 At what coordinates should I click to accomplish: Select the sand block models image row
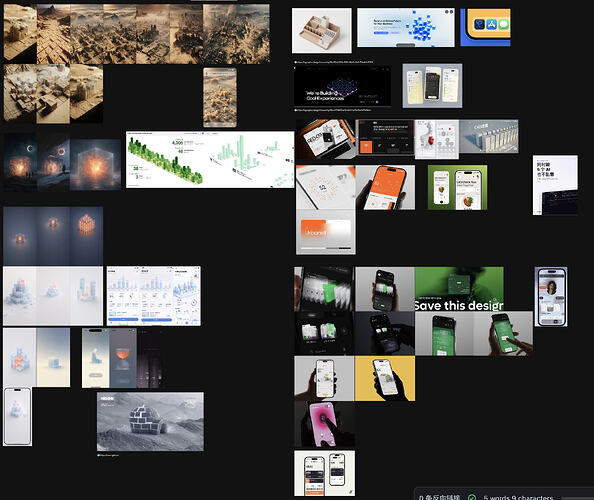pos(53,94)
